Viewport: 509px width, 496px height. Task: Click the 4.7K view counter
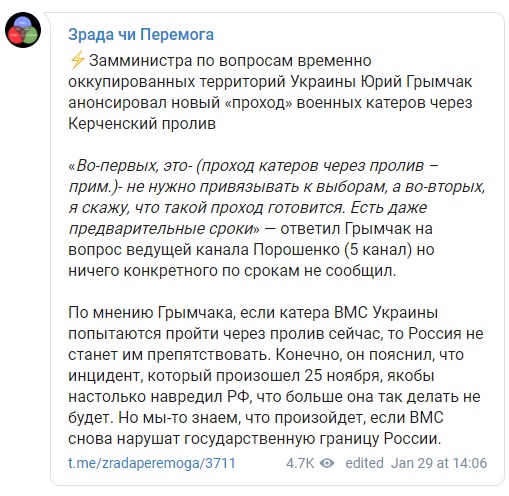point(300,463)
